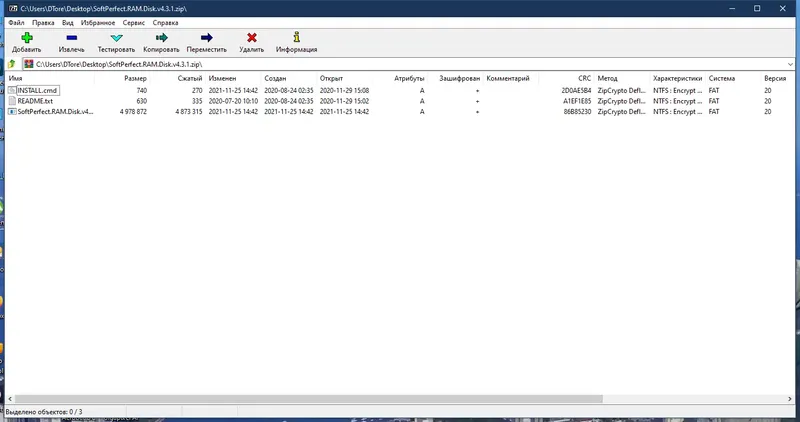This screenshot has height=422, width=800.
Task: Select the INSTALL.cmd file name
Action: tap(37, 90)
